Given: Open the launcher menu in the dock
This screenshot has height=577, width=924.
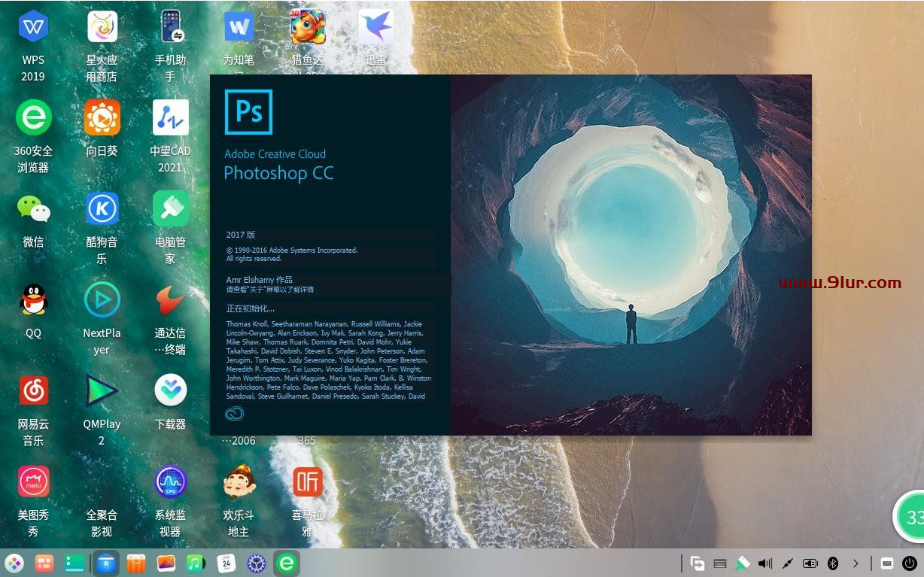Looking at the screenshot, I should 14,563.
